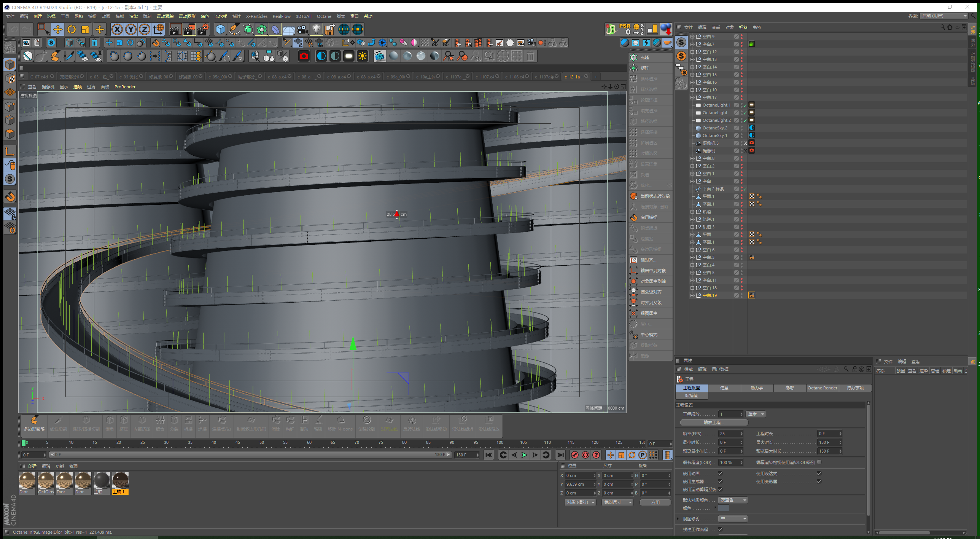Viewport: 980px width, 539px height.
Task: Click the red record keyframe button
Action: pyautogui.click(x=574, y=455)
